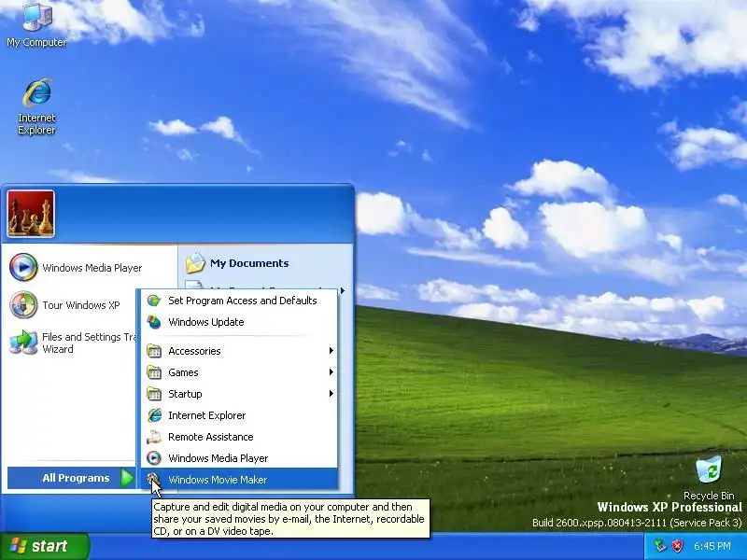Viewport: 747px width, 560px height.
Task: Click Files and Settings Transfer Wizard icon
Action: pyautogui.click(x=23, y=343)
